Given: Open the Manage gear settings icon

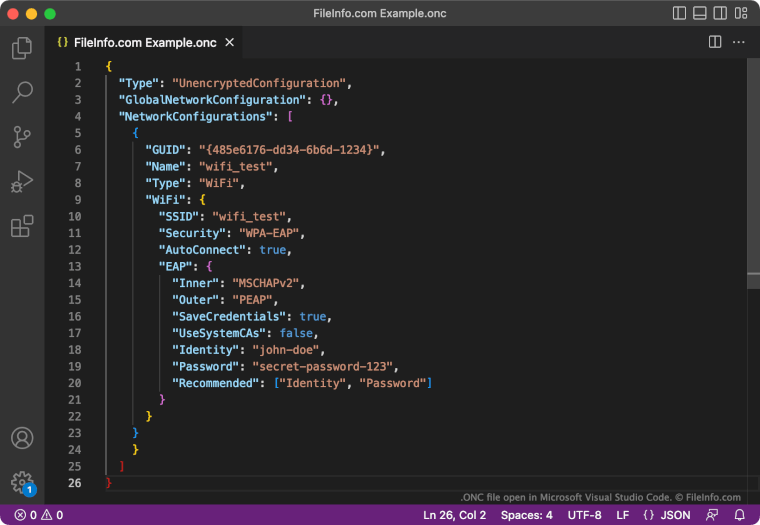Looking at the screenshot, I should pos(22,482).
